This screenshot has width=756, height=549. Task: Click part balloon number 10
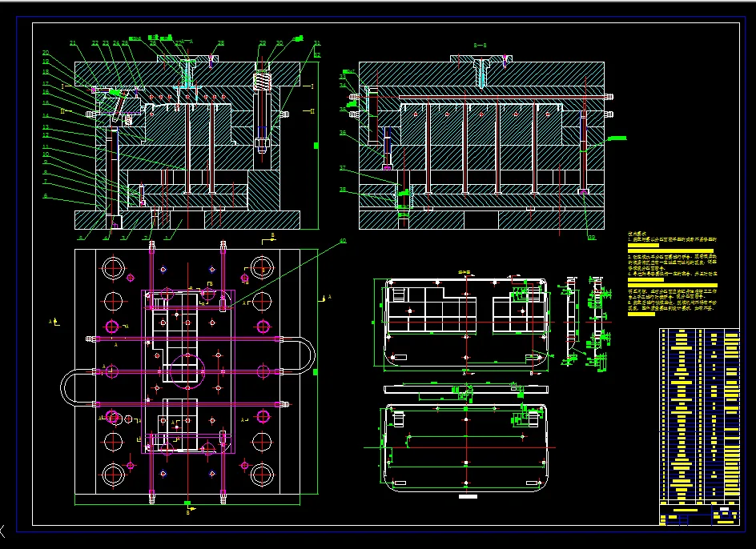coord(46,154)
